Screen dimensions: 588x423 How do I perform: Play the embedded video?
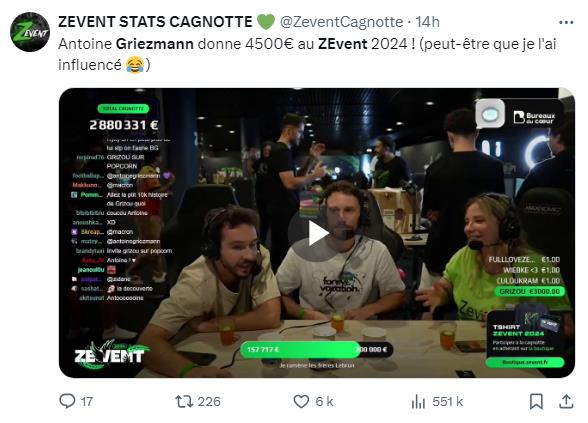[x=317, y=233]
